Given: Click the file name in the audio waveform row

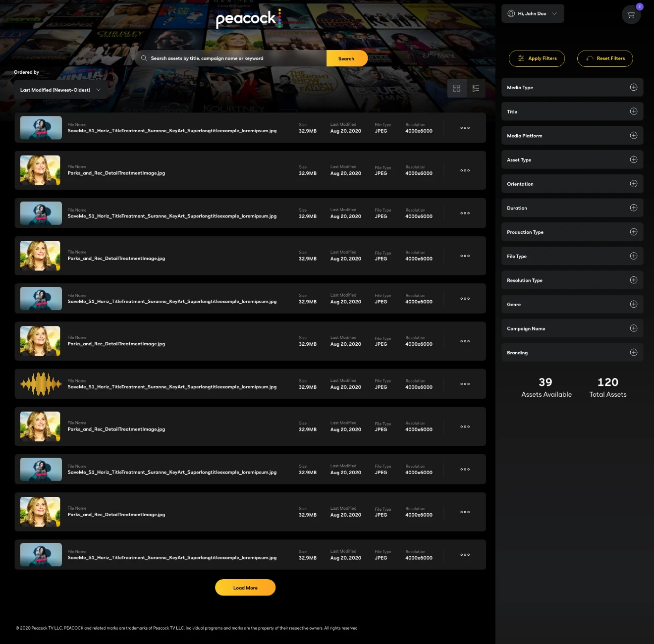Looking at the screenshot, I should pyautogui.click(x=172, y=387).
